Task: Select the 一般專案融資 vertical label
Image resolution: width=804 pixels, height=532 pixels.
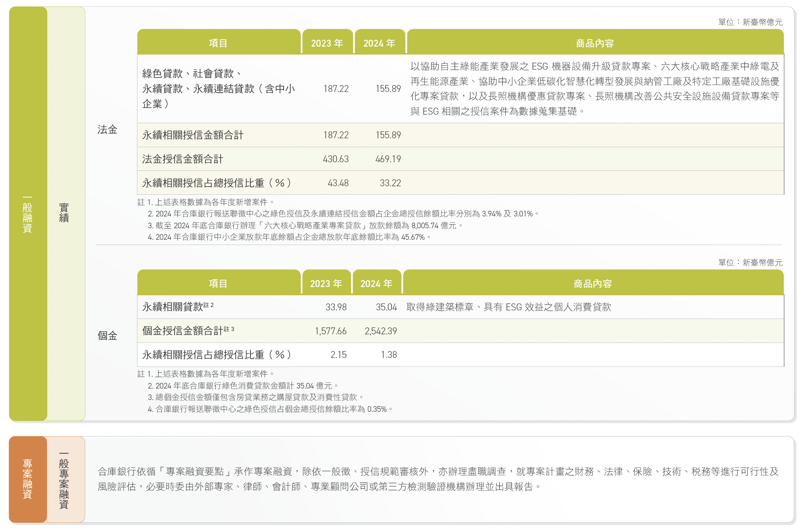Action: [x=64, y=480]
